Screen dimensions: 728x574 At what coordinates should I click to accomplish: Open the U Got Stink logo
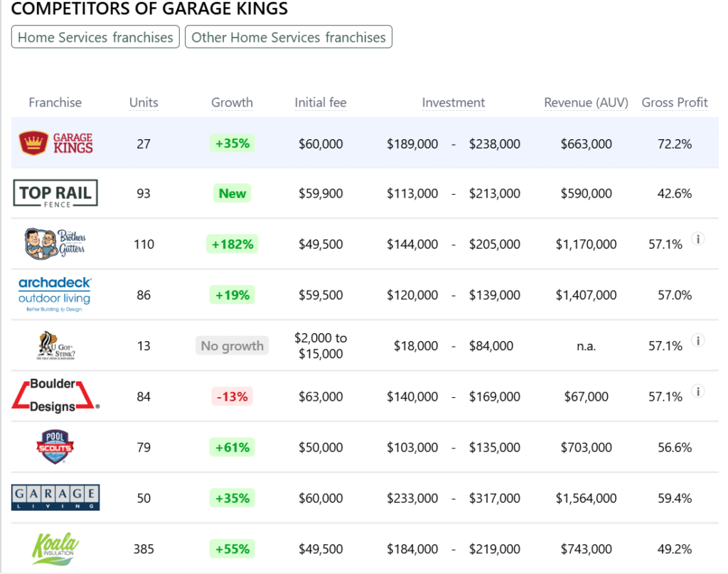pyautogui.click(x=55, y=345)
